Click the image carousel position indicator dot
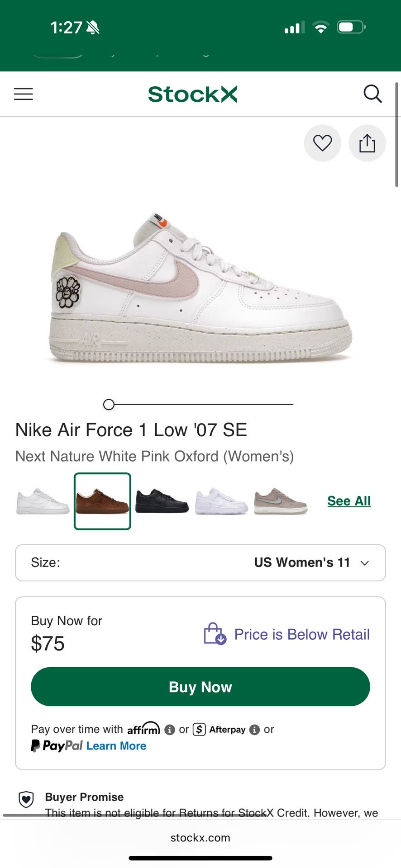Viewport: 401px width, 868px height. click(109, 405)
